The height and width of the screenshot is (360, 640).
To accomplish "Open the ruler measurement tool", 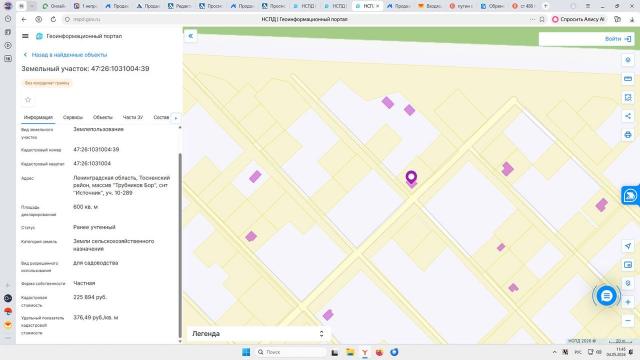I will point(628,78).
